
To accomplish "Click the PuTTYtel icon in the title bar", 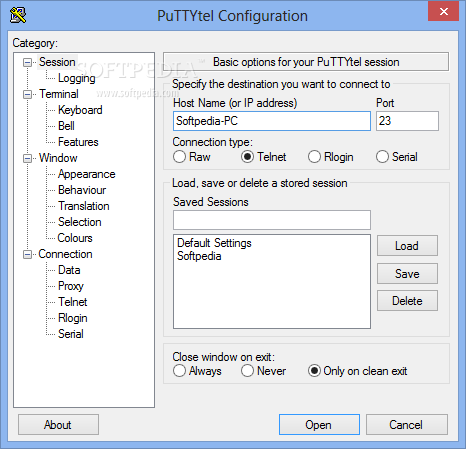I will (18, 15).
